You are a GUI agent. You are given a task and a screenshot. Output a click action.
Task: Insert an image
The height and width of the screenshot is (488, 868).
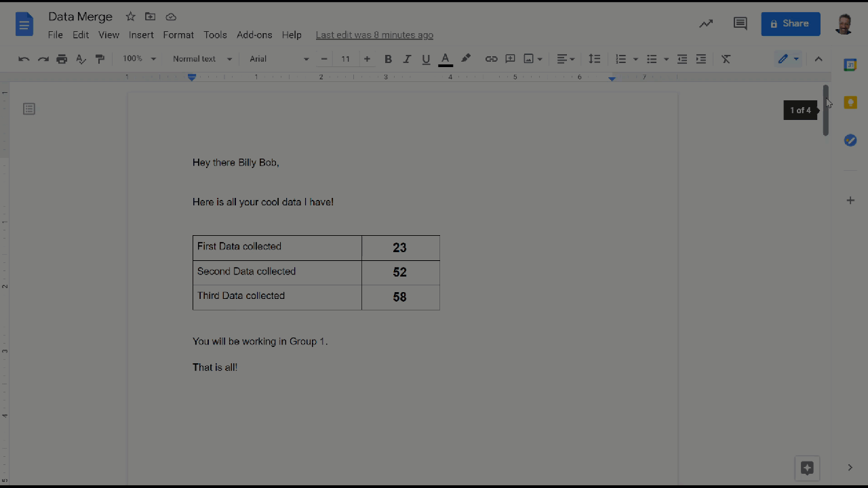coord(528,59)
